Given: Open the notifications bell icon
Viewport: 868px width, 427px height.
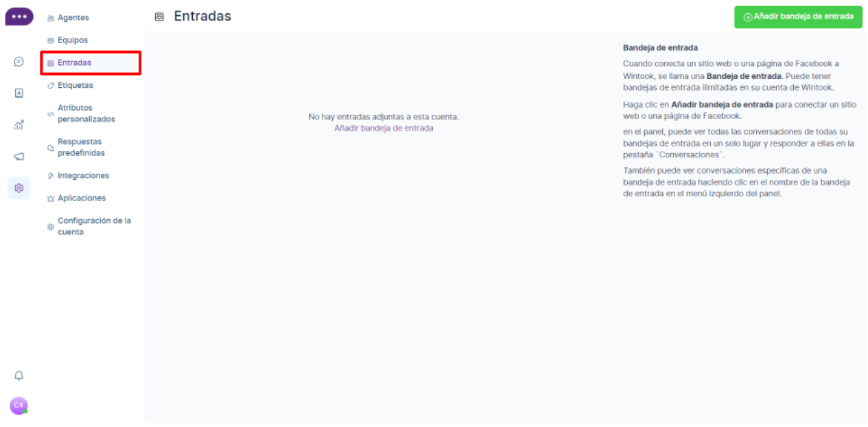Looking at the screenshot, I should tap(19, 376).
